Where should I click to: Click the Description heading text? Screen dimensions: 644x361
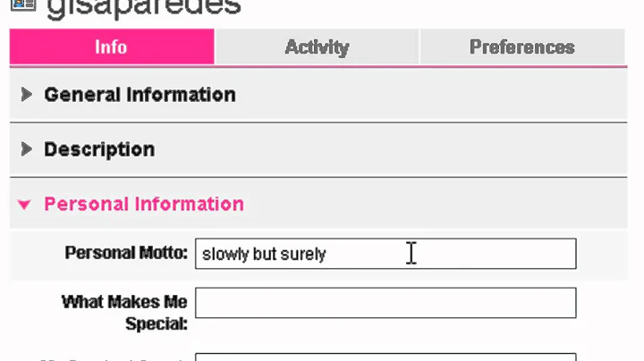pos(99,149)
